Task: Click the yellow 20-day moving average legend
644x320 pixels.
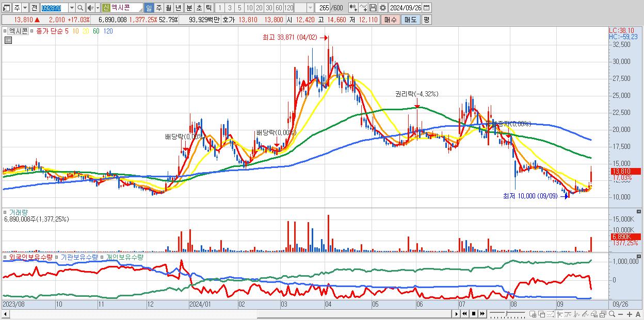Action: (x=87, y=31)
